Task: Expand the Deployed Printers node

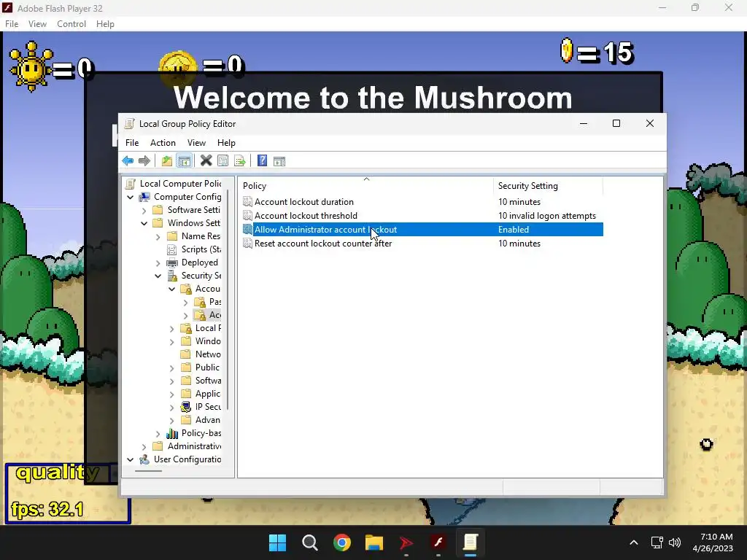Action: click(158, 262)
